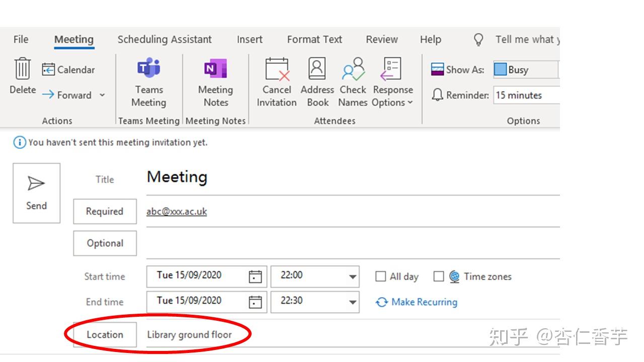Open the Insert tab
Image resolution: width=644 pixels, height=362 pixels.
pyautogui.click(x=250, y=39)
